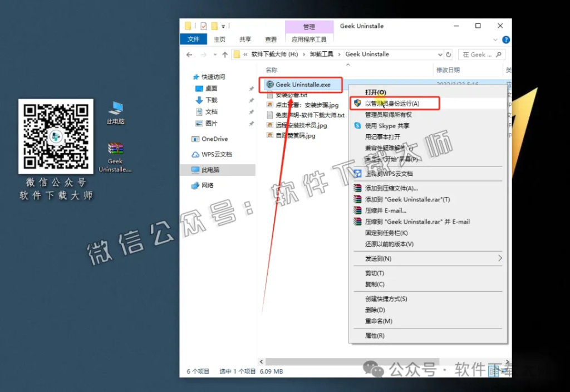Click the search box labeled 在 Geek
The image size is (570, 392).
480,55
